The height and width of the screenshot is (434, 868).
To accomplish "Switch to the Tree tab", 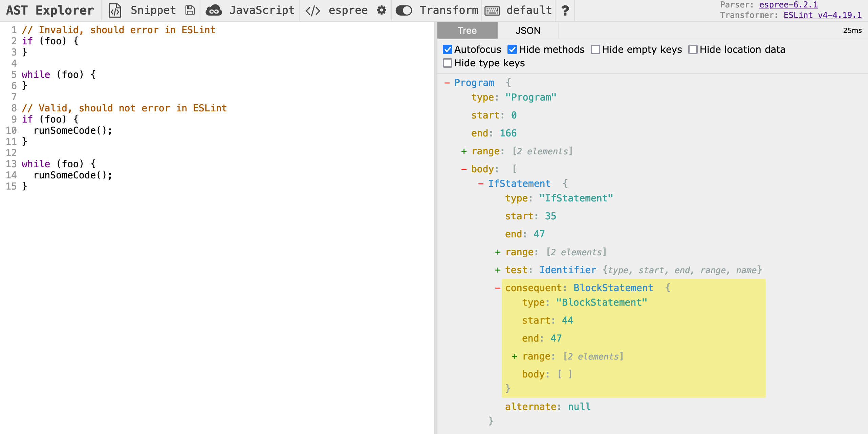I will (x=467, y=30).
